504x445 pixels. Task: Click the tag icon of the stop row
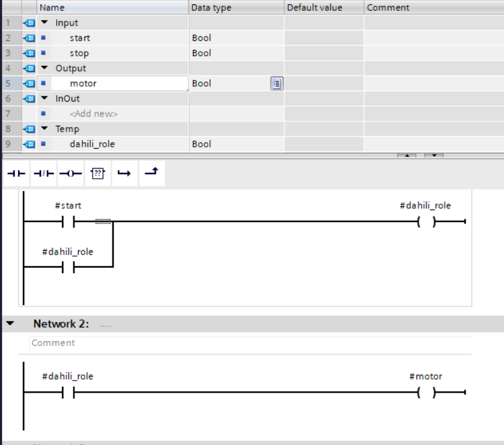[29, 53]
